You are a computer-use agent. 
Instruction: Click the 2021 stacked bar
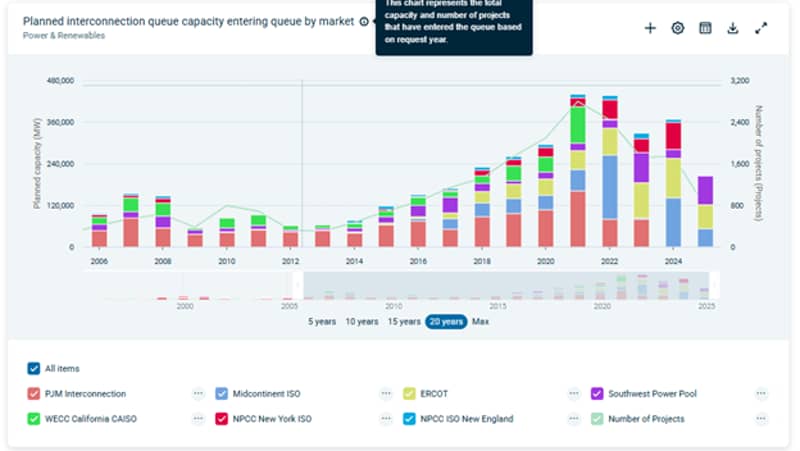tap(578, 171)
